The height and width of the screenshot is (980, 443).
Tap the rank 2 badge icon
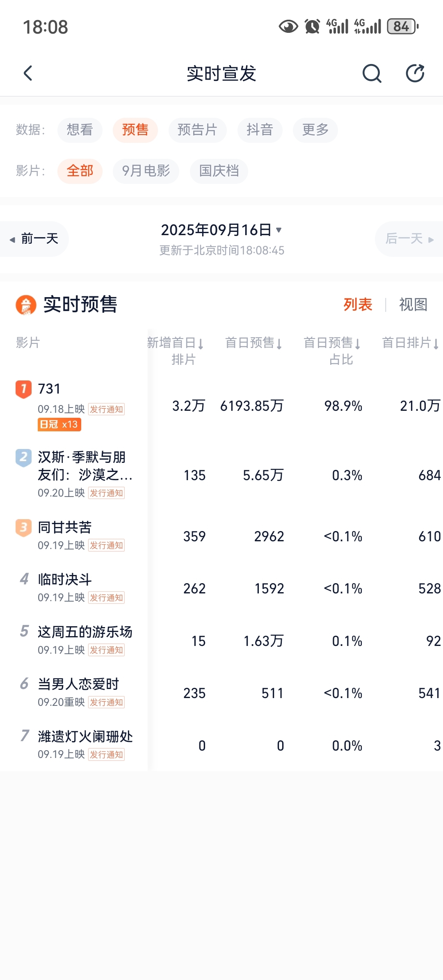23,458
